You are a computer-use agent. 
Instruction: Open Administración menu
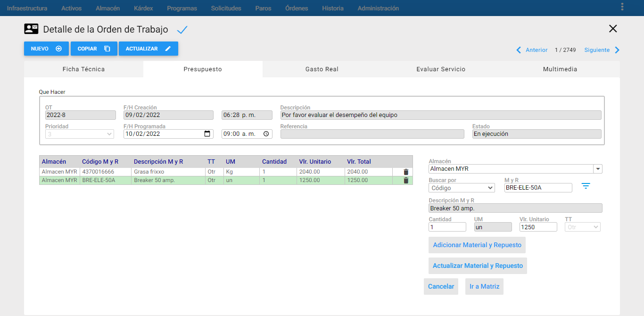378,8
